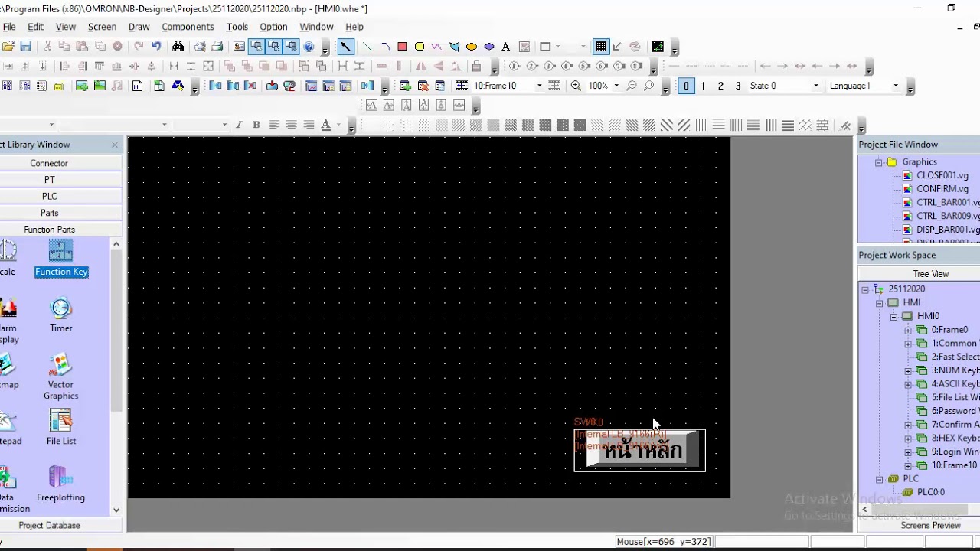Viewport: 980px width, 551px height.
Task: Select the Text 'A' drawing tool
Action: click(505, 47)
